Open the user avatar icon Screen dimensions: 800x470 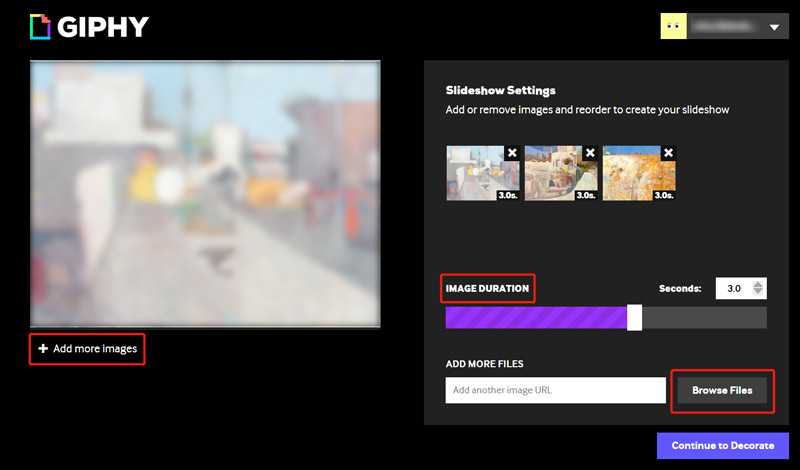[673, 26]
